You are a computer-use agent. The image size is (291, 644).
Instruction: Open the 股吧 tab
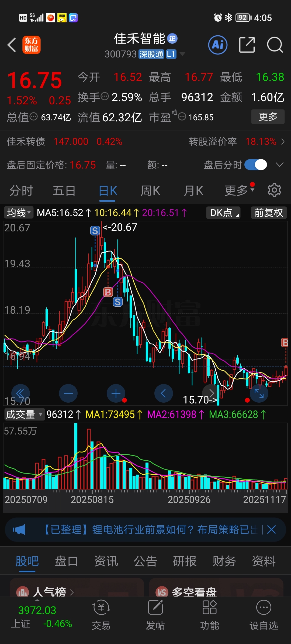27,561
